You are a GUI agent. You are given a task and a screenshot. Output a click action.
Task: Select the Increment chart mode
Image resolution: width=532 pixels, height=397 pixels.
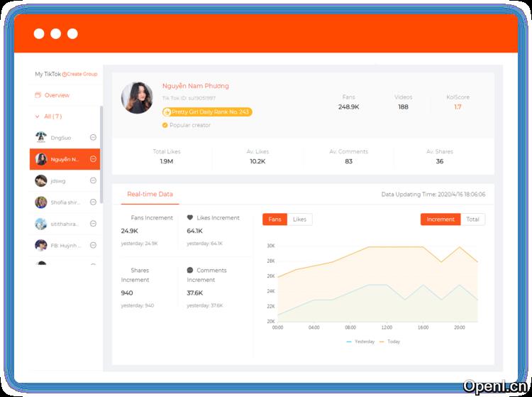pos(440,219)
